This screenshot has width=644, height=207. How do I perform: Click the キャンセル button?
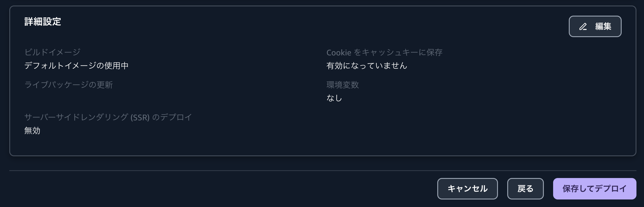[x=467, y=188]
